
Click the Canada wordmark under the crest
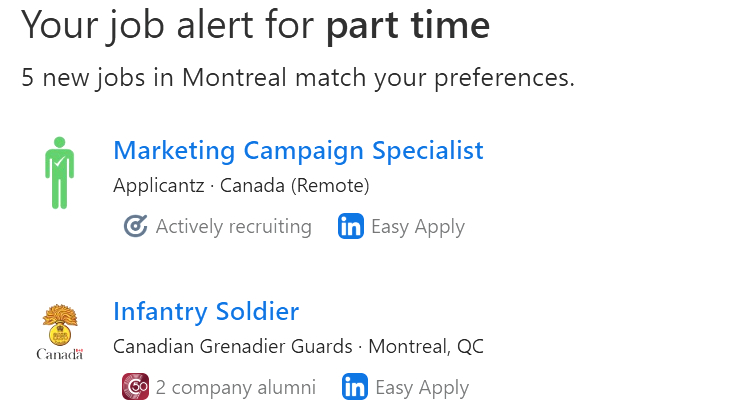point(58,354)
